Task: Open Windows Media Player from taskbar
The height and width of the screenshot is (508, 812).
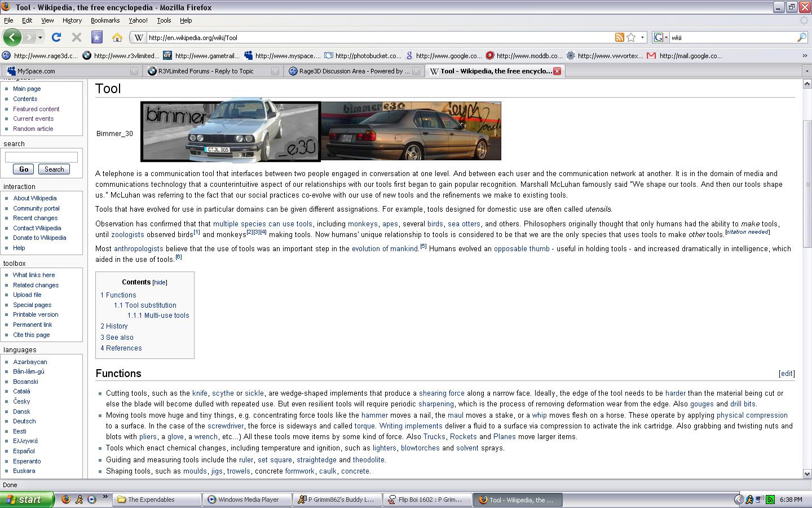Action: pyautogui.click(x=248, y=500)
